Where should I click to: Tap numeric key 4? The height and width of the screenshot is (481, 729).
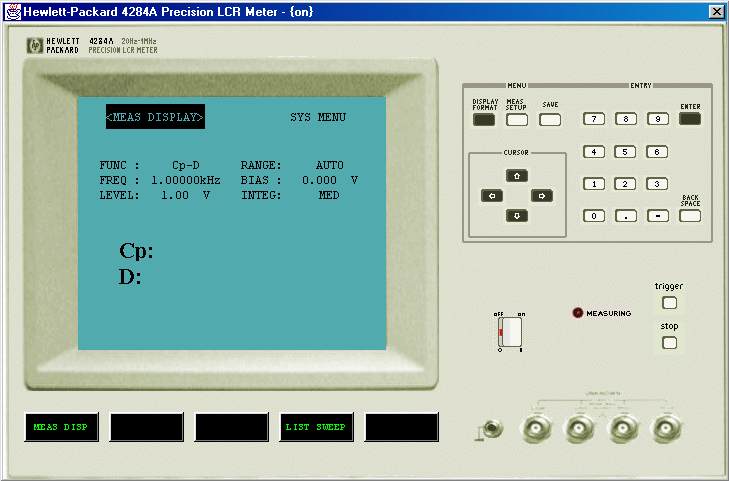pos(594,152)
